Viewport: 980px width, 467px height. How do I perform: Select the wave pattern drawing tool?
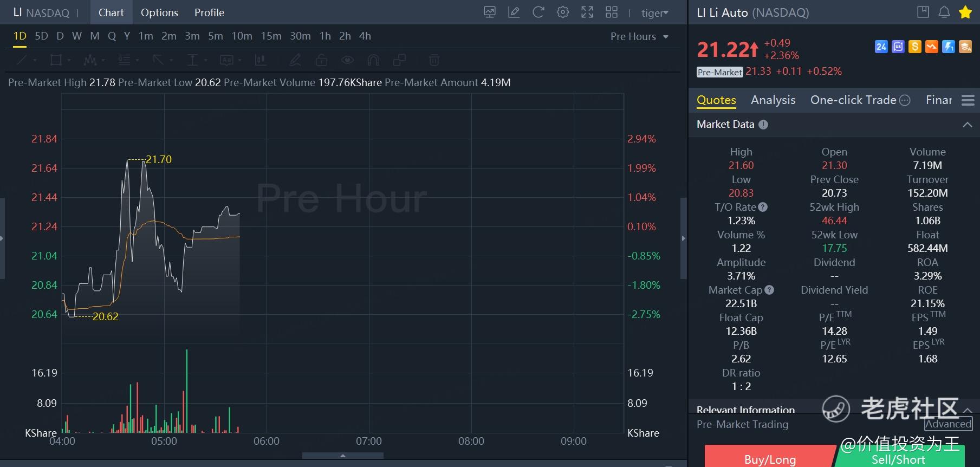pos(90,60)
